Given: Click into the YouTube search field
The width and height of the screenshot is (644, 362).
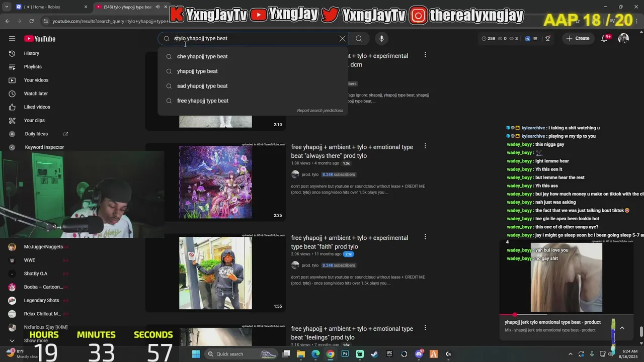Looking at the screenshot, I should click(252, 38).
